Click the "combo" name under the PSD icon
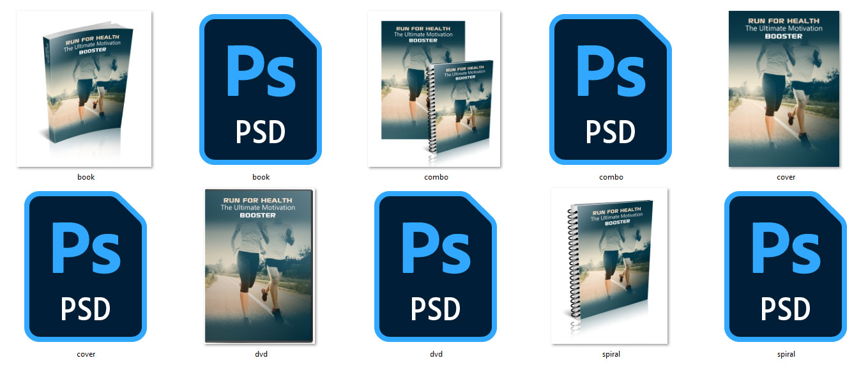This screenshot has width=868, height=372. [x=611, y=177]
